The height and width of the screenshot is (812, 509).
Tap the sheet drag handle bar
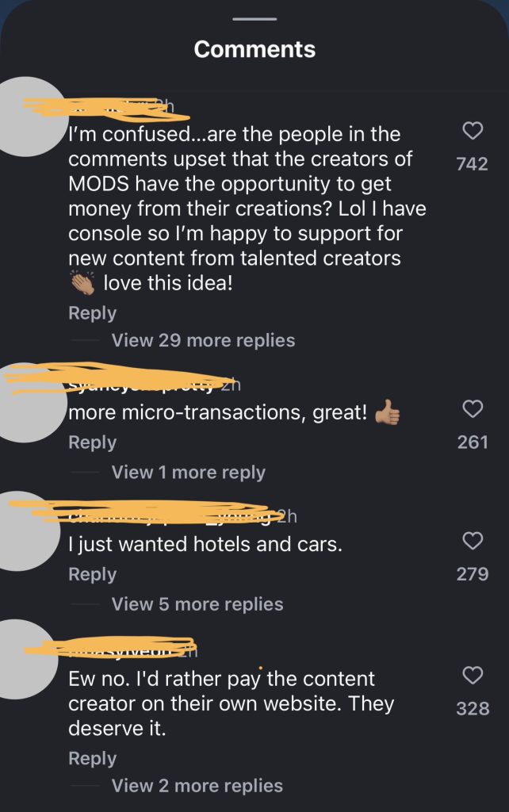click(x=254, y=19)
